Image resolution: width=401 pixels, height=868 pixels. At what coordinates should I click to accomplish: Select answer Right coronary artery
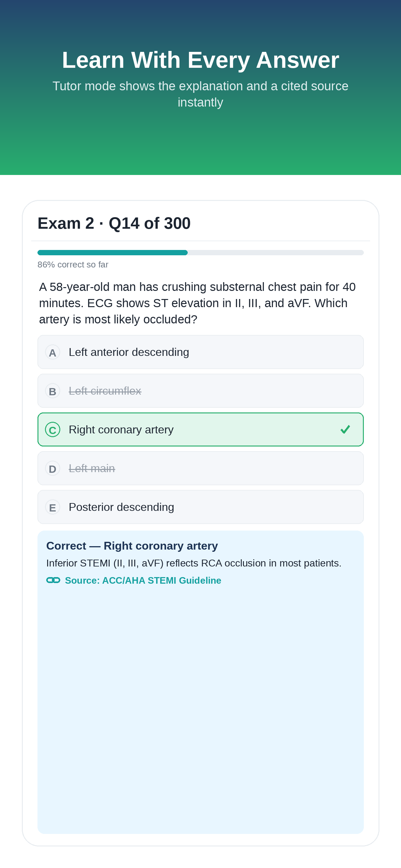(x=200, y=430)
